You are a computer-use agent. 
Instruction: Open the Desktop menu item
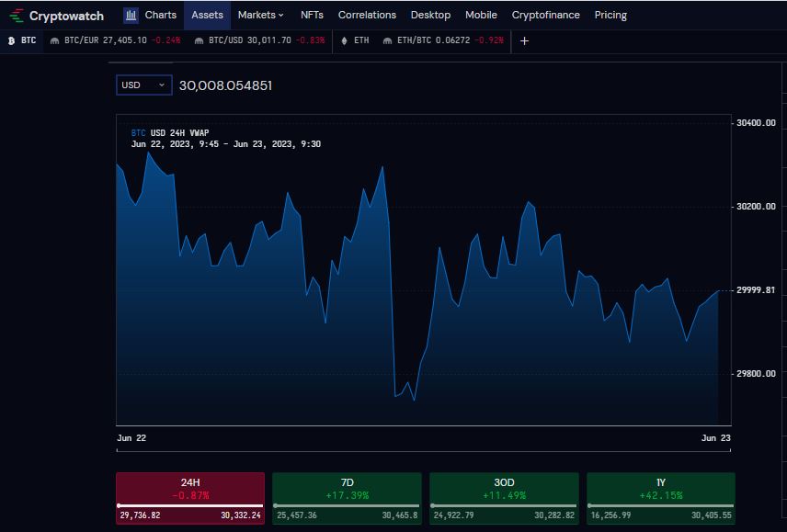coord(430,15)
